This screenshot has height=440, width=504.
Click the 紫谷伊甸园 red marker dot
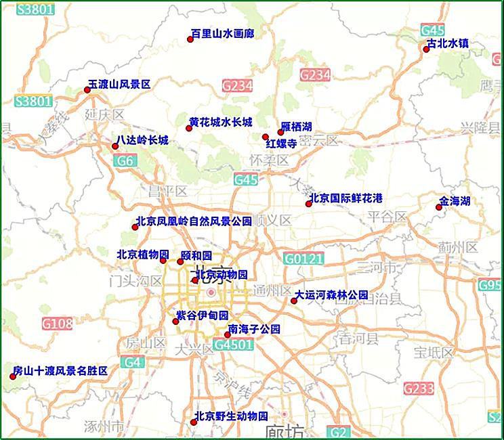[175, 321]
